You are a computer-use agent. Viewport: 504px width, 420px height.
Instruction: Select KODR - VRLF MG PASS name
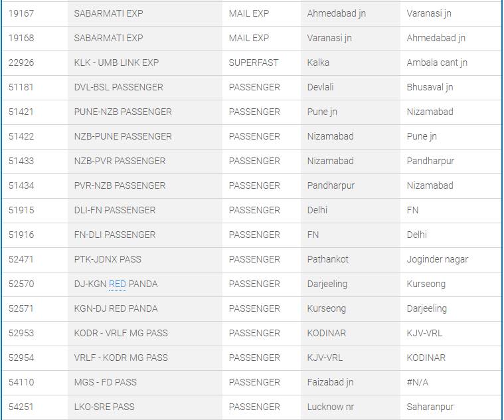[121, 333]
